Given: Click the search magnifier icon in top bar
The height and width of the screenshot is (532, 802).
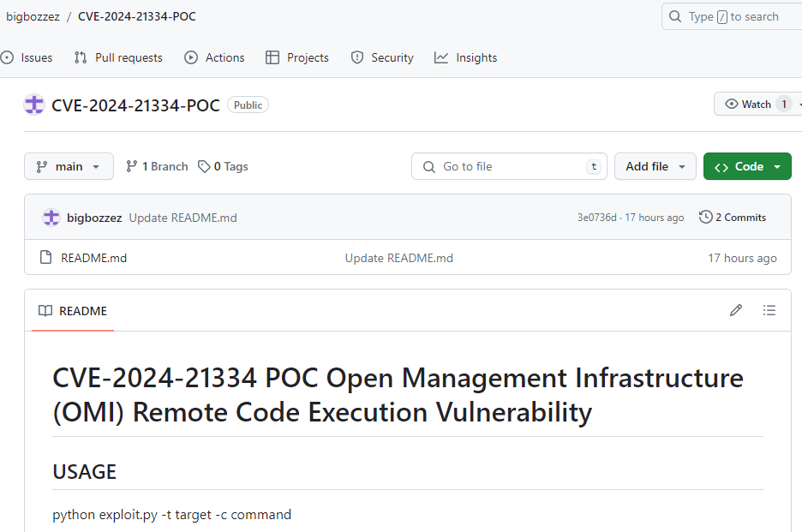Looking at the screenshot, I should click(x=677, y=16).
